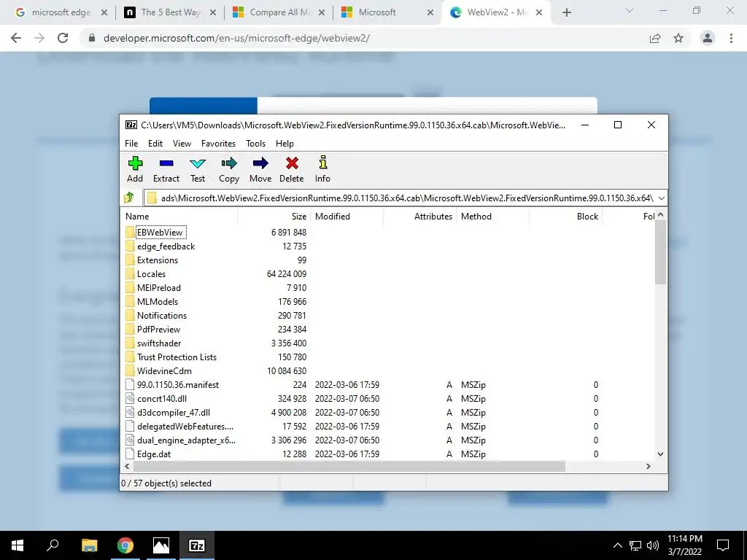
Task: Sort by Size column header
Action: 274,216
